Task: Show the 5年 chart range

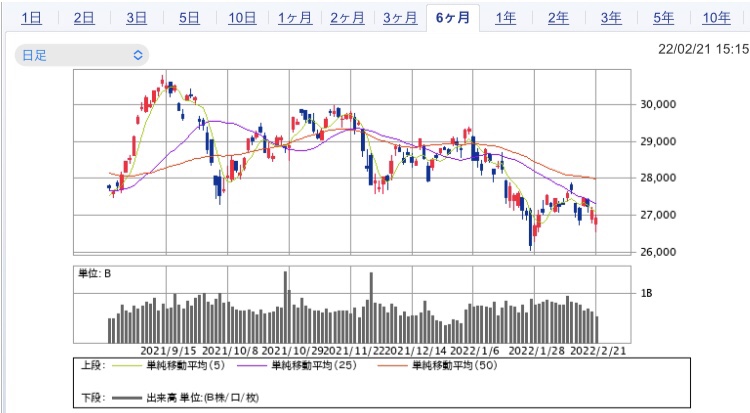Action: 664,18
